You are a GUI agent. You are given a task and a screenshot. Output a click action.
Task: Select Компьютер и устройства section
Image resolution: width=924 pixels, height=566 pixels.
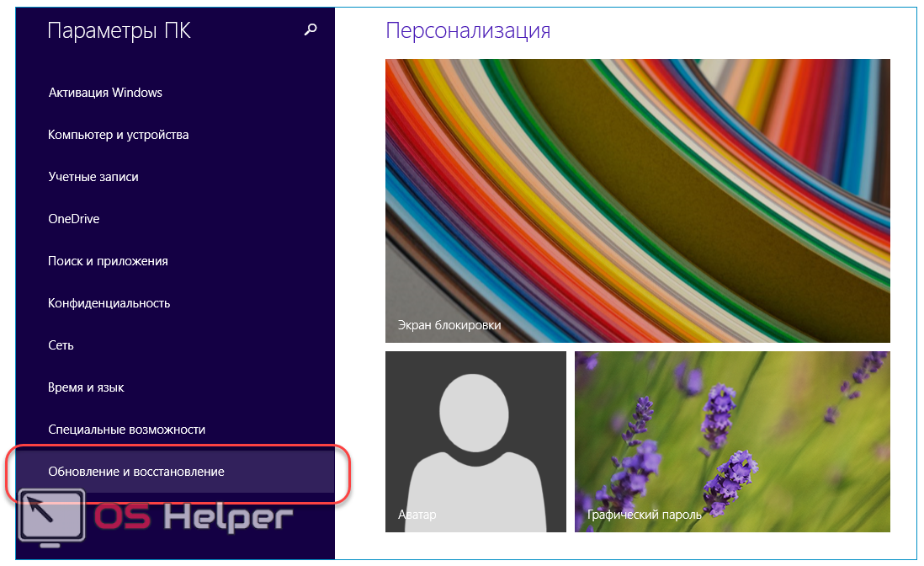[x=118, y=135]
